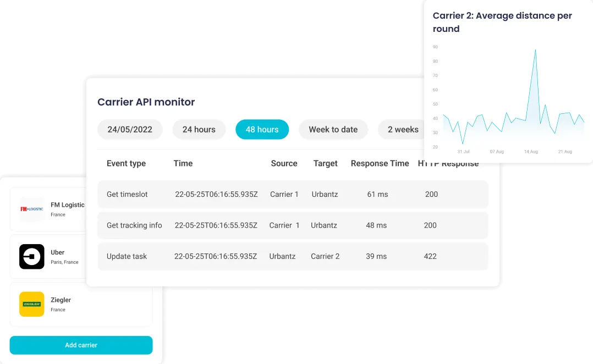The image size is (593, 364).
Task: Choose the Week to date filter
Action: (x=333, y=129)
